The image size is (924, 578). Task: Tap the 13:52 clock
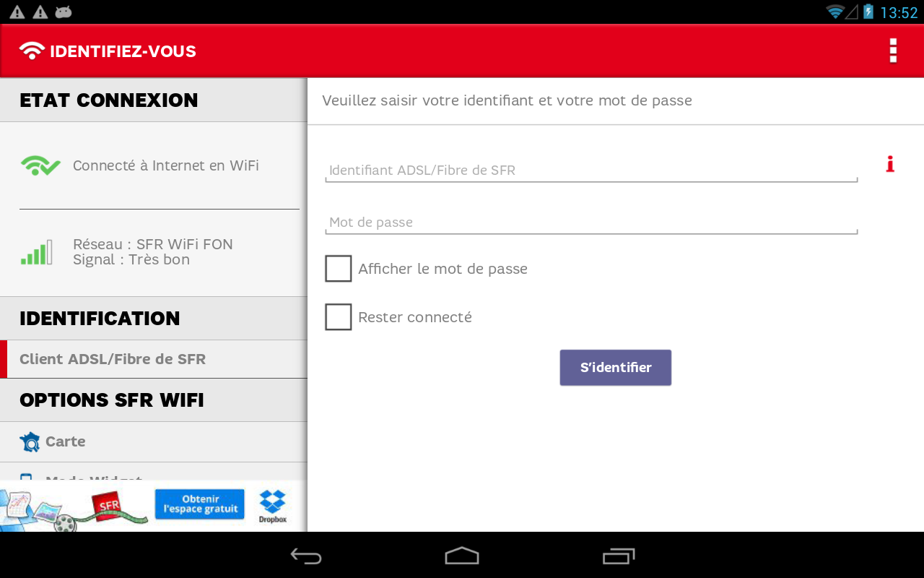[899, 12]
